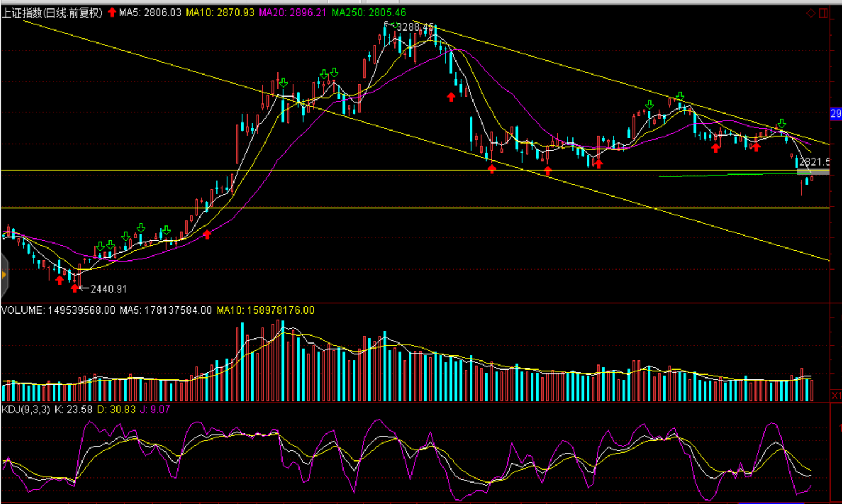Click the 上证指数(日线.前复权) chart title
This screenshot has width=842, height=504.
tap(52, 12)
